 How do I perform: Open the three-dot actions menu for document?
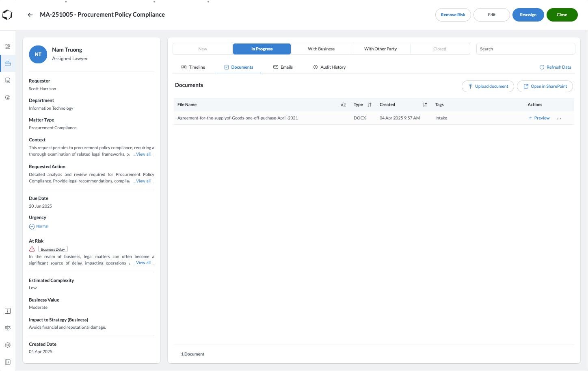tap(559, 118)
